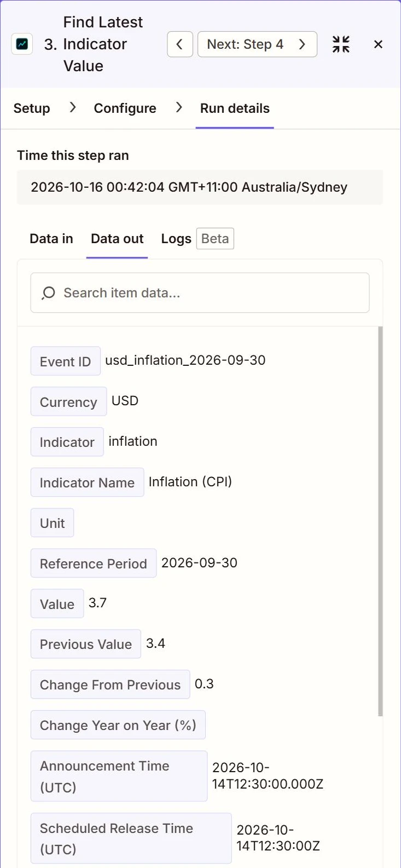Click the change value 0.3
Viewport: 401px width, 868px height.
tap(205, 684)
